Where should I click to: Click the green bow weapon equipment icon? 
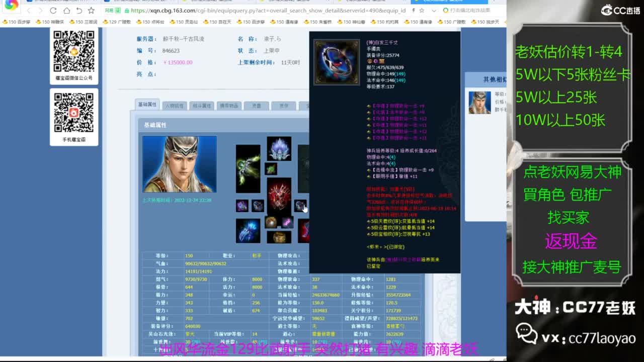pyautogui.click(x=248, y=169)
